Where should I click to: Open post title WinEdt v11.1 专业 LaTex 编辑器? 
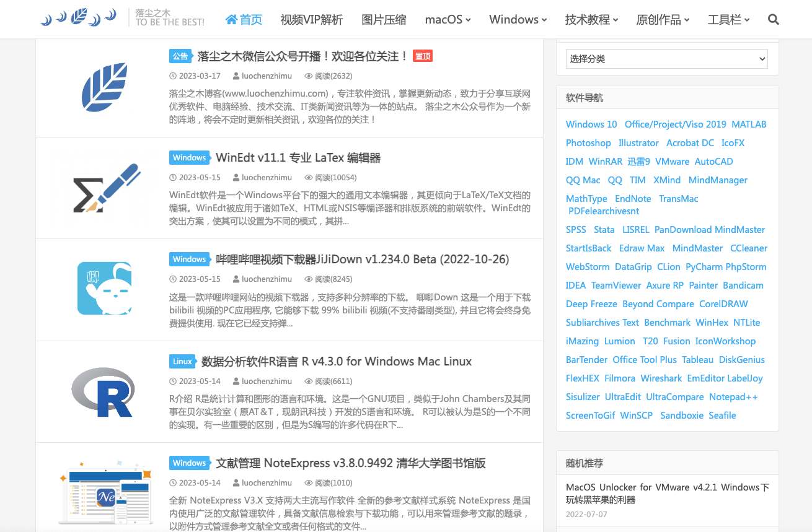pos(298,158)
